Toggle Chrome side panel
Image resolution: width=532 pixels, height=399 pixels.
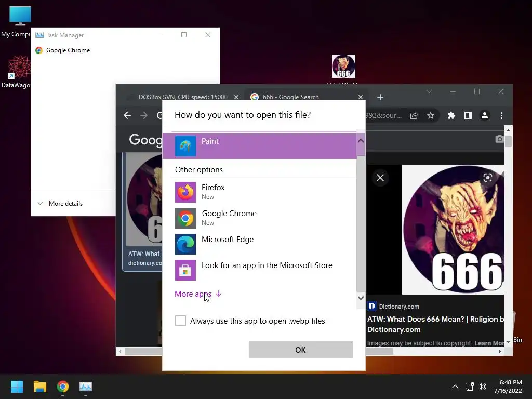click(468, 116)
